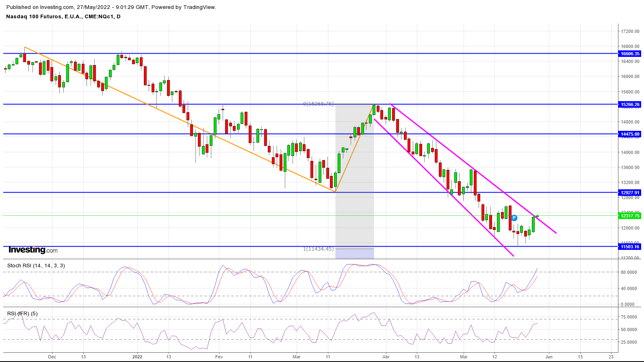Select the 14000.00 price axis tick
Image resolution: width=644 pixels, height=362 pixels.
click(x=630, y=152)
